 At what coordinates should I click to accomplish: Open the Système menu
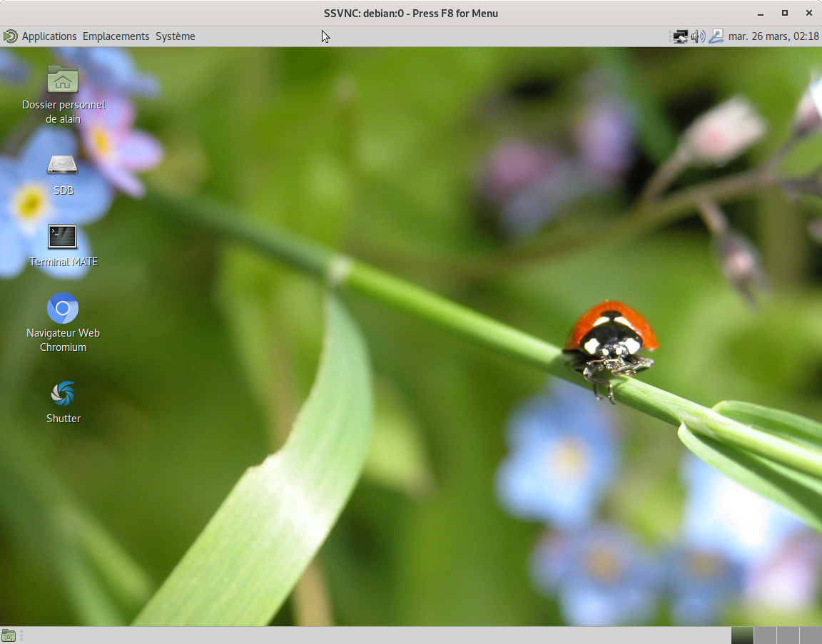tap(176, 36)
